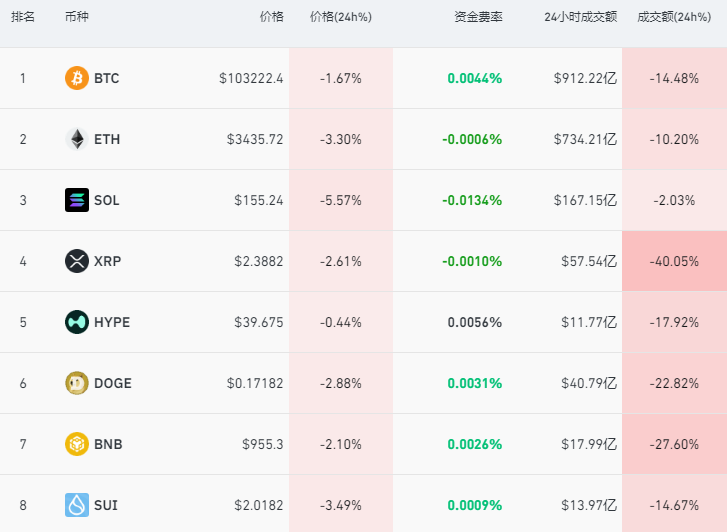The image size is (727, 532).
Task: Click the Bitcoin coin icon
Action: 77,78
